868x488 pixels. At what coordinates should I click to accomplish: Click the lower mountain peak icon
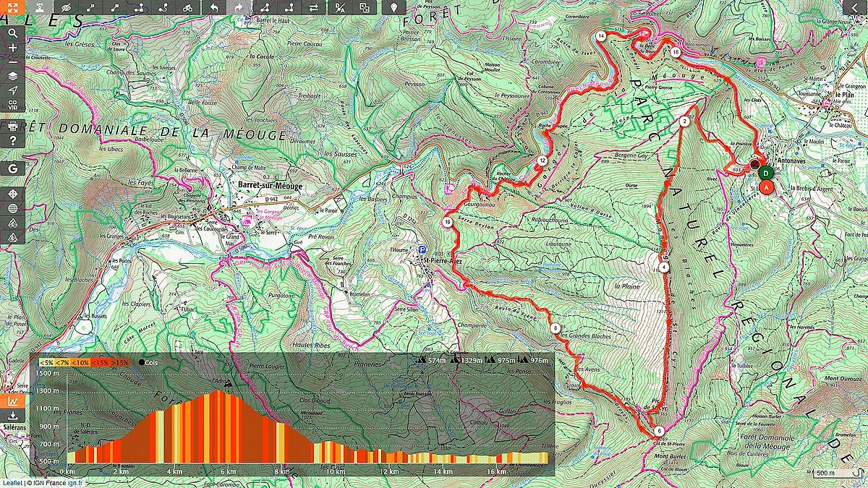[x=13, y=237]
